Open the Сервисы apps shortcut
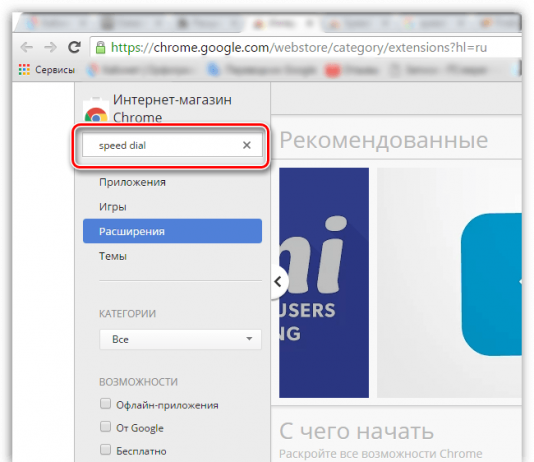534x462 pixels. (47, 69)
